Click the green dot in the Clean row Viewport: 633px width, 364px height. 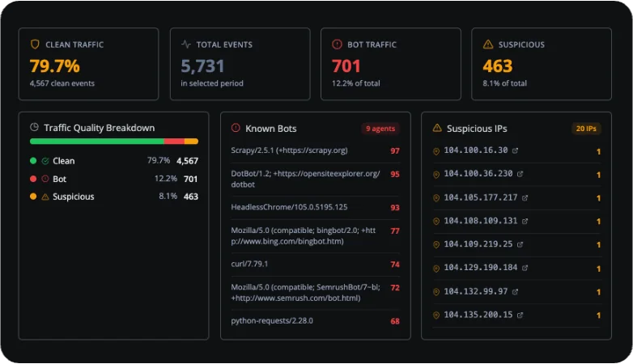(x=33, y=161)
